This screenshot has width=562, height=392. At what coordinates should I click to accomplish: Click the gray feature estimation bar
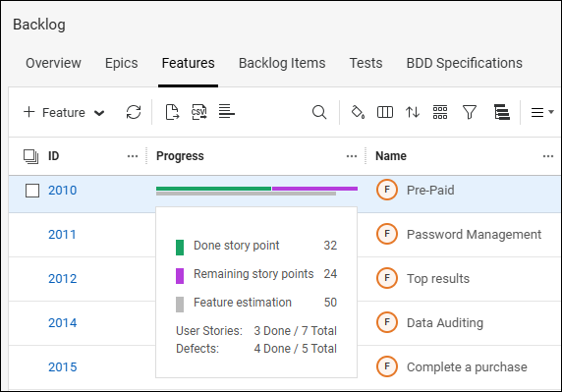(246, 194)
